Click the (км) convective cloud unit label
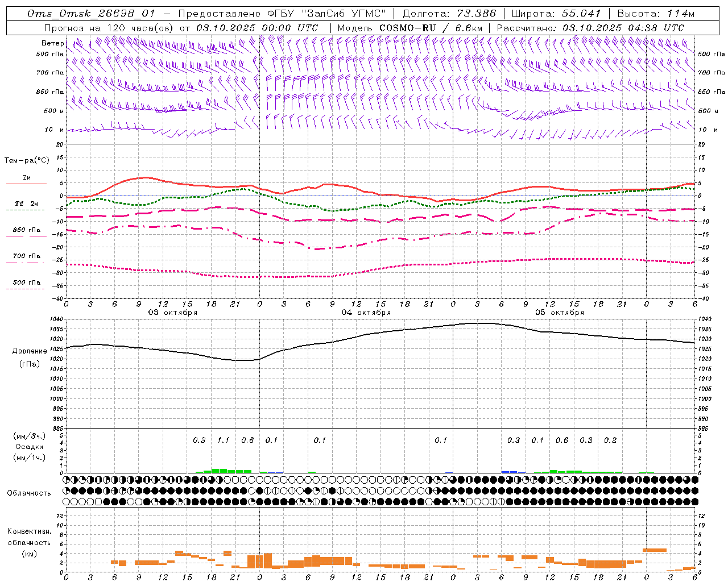Image resolution: width=728 pixels, height=582 pixels. [x=29, y=554]
